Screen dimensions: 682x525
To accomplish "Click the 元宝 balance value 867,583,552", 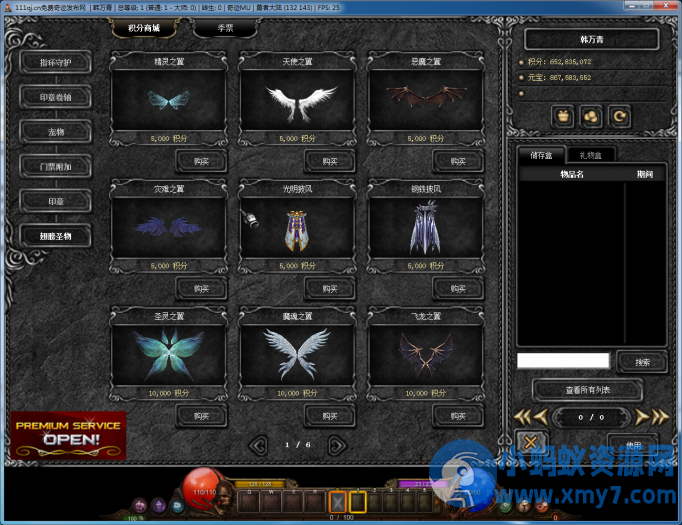I will (x=570, y=77).
